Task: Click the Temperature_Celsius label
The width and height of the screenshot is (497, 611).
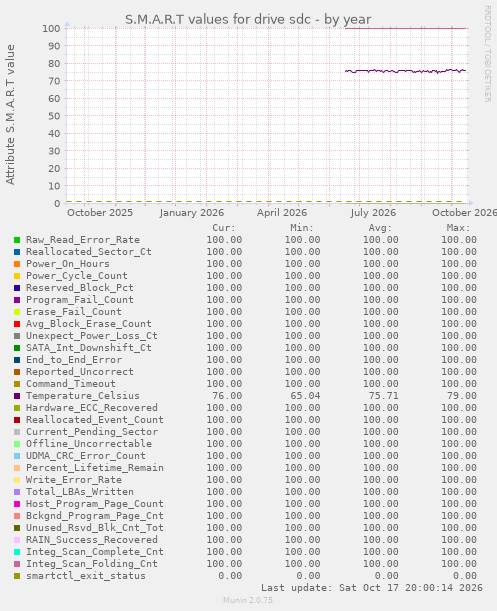Action: (83, 396)
